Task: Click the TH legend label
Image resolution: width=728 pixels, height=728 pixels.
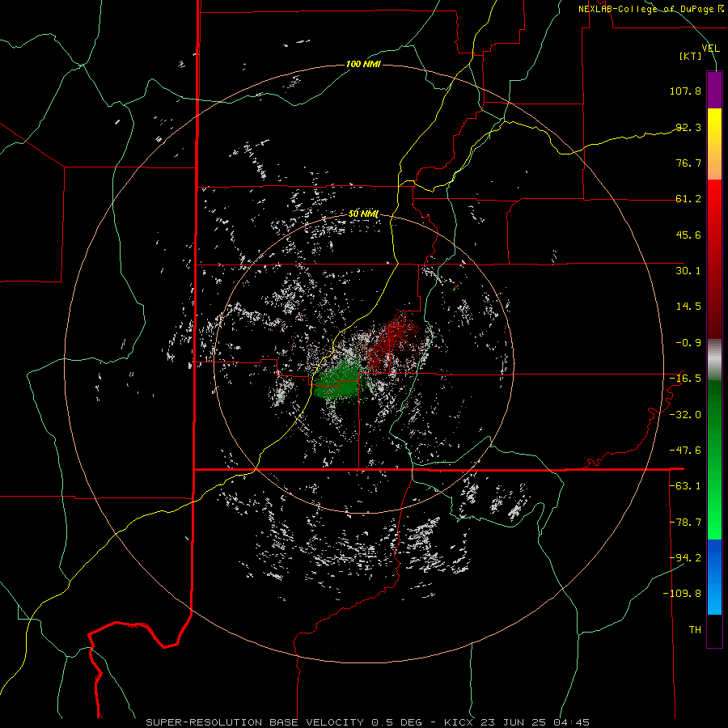Action: point(695,630)
